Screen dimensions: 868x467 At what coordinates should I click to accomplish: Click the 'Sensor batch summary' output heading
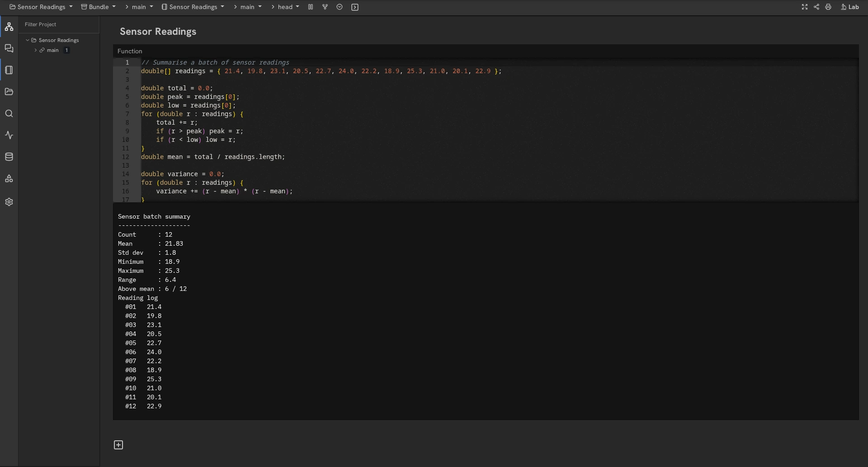[x=154, y=217]
